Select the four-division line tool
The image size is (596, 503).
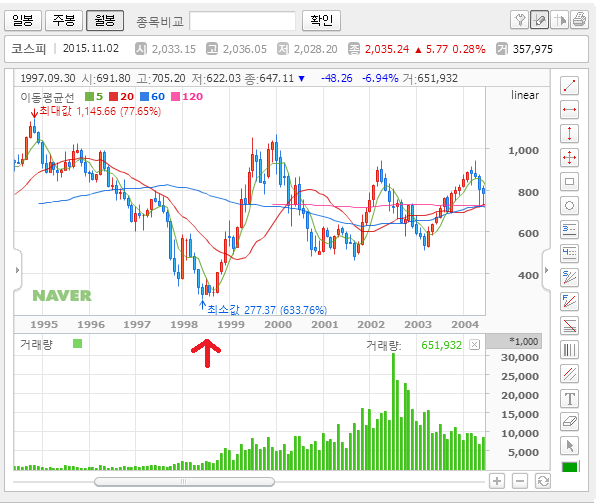pyautogui.click(x=569, y=254)
